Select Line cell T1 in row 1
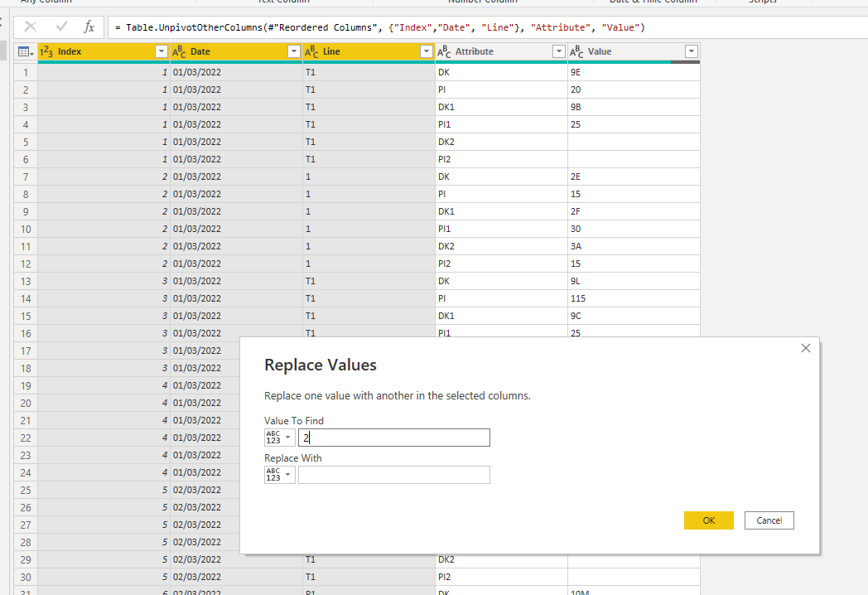 tap(369, 72)
